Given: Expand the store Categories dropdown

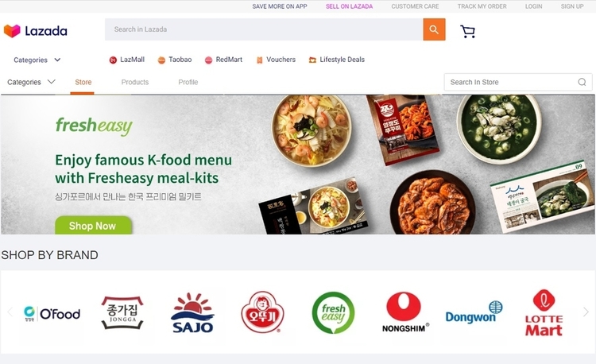Looking at the screenshot, I should tap(31, 82).
